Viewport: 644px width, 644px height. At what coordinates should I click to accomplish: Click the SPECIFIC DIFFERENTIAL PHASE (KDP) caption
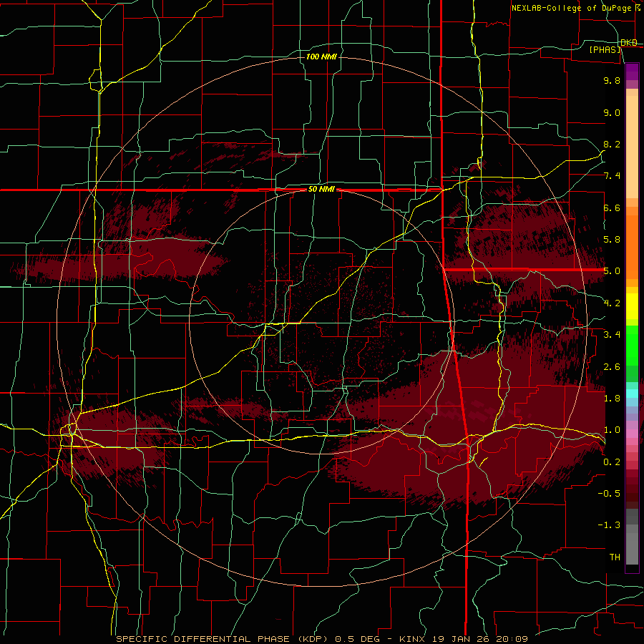coord(222,639)
